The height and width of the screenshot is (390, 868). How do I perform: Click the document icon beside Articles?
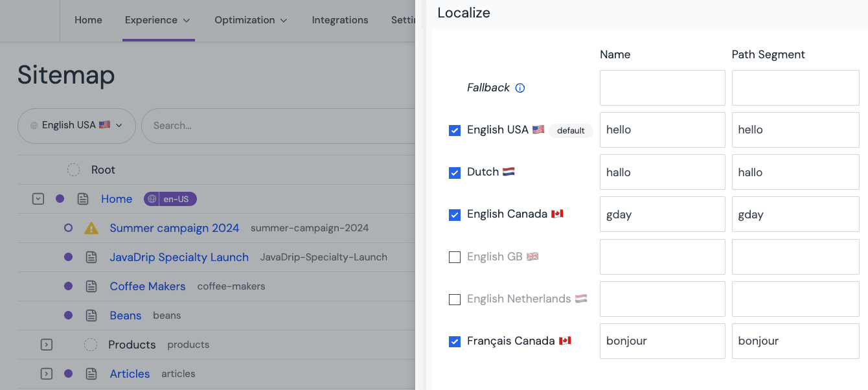point(91,374)
